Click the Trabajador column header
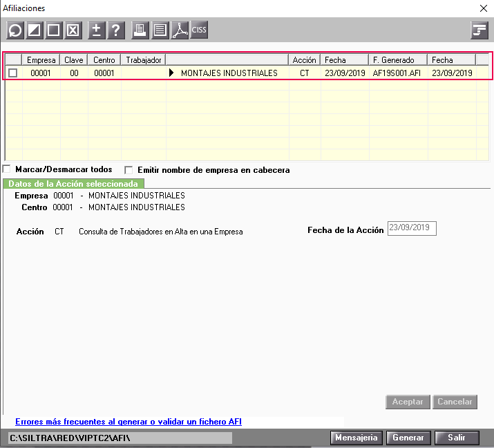This screenshot has width=494, height=448. tap(143, 60)
